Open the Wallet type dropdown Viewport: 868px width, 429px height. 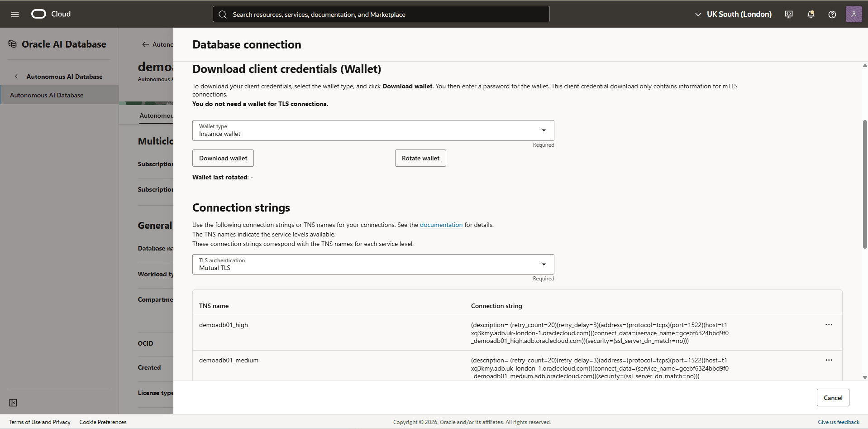(x=373, y=130)
